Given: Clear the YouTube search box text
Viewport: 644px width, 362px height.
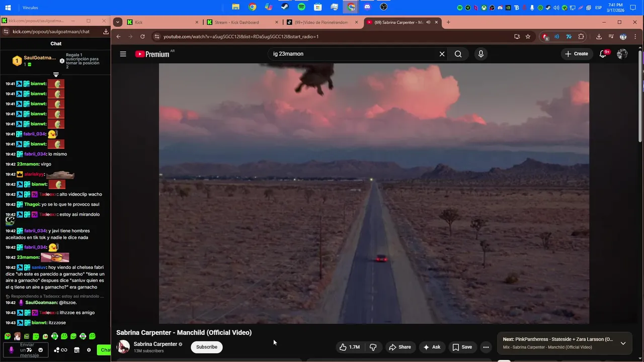Looking at the screenshot, I should (442, 54).
